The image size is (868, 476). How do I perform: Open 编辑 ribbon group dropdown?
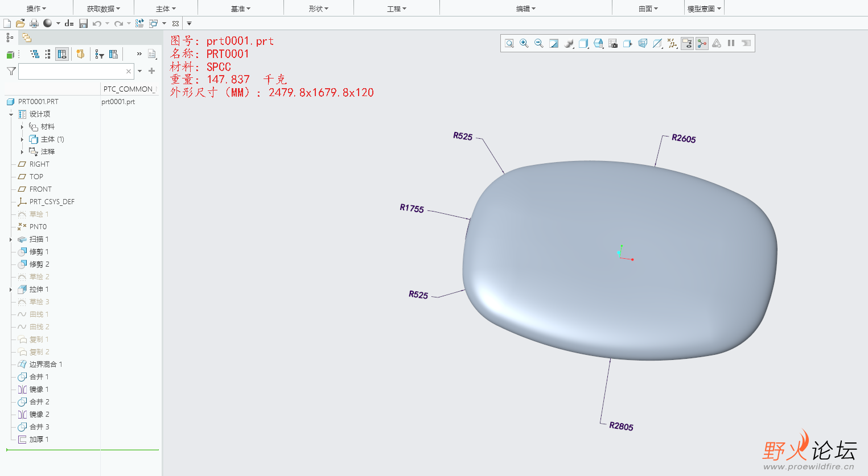coord(526,9)
